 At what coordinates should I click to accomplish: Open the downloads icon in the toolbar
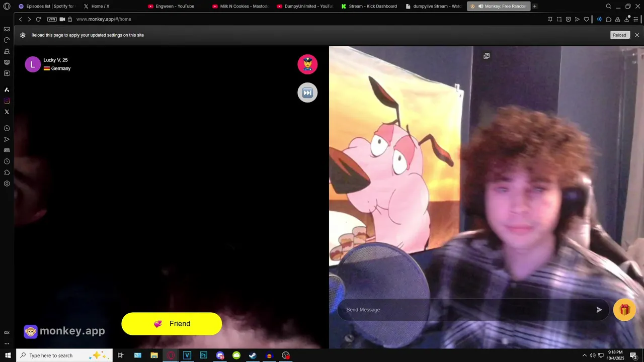click(627, 19)
